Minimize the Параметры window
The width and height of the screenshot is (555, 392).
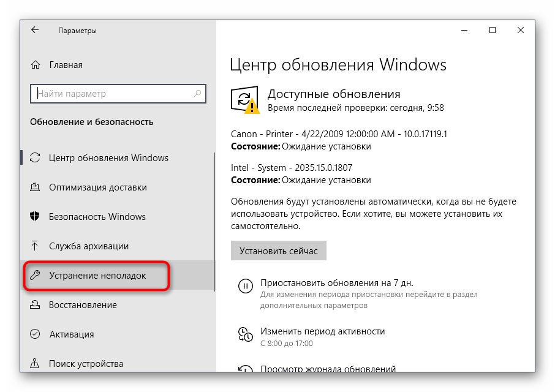pyautogui.click(x=464, y=30)
